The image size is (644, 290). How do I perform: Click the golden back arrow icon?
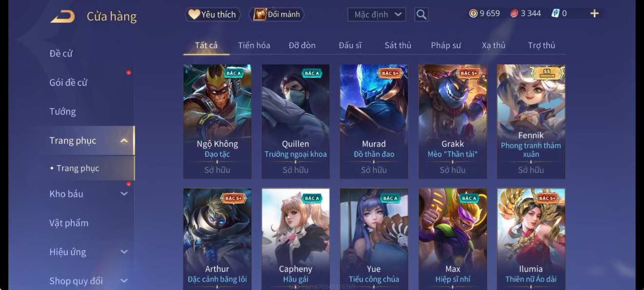pyautogui.click(x=62, y=17)
